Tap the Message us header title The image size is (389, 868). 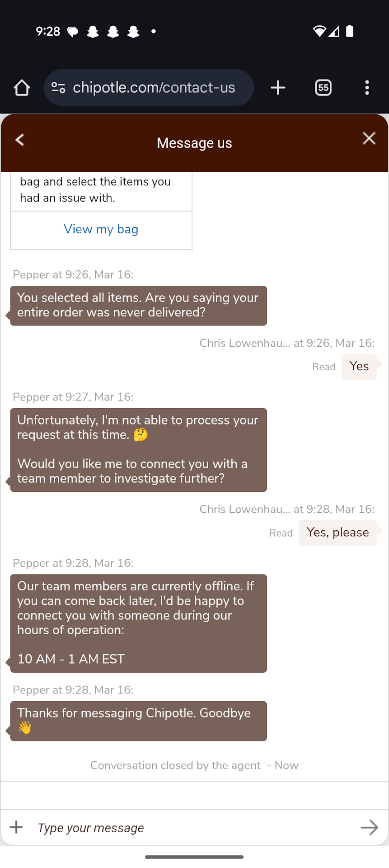point(194,143)
